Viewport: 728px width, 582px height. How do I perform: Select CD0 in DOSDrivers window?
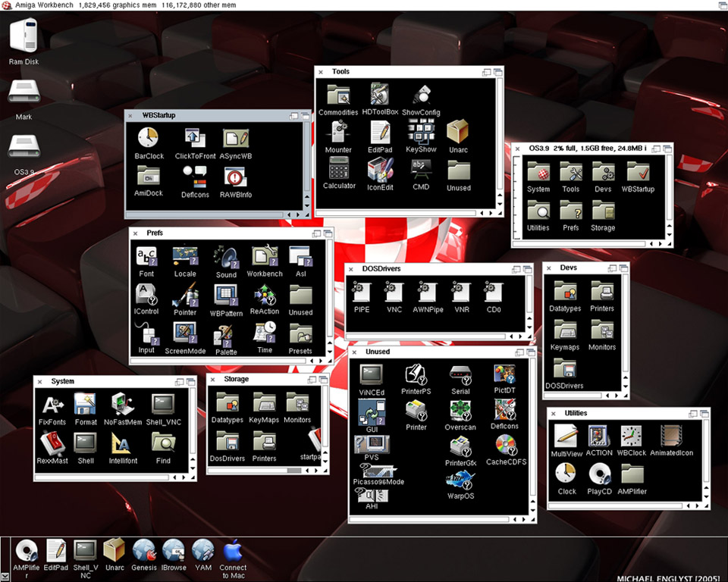[x=493, y=293]
